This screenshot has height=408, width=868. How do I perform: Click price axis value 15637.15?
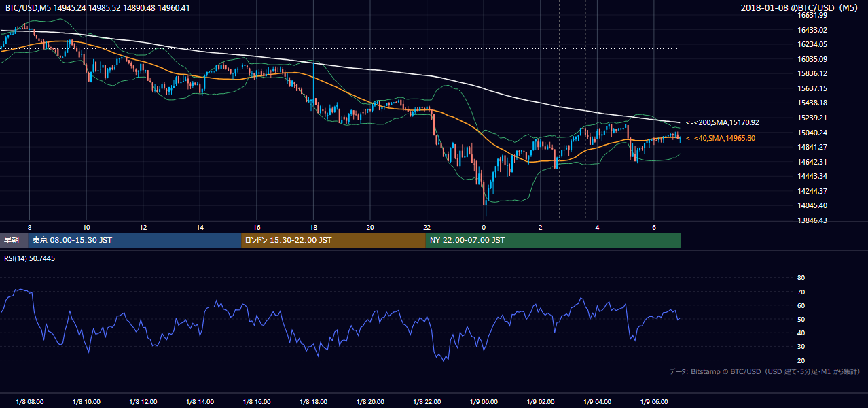point(812,88)
